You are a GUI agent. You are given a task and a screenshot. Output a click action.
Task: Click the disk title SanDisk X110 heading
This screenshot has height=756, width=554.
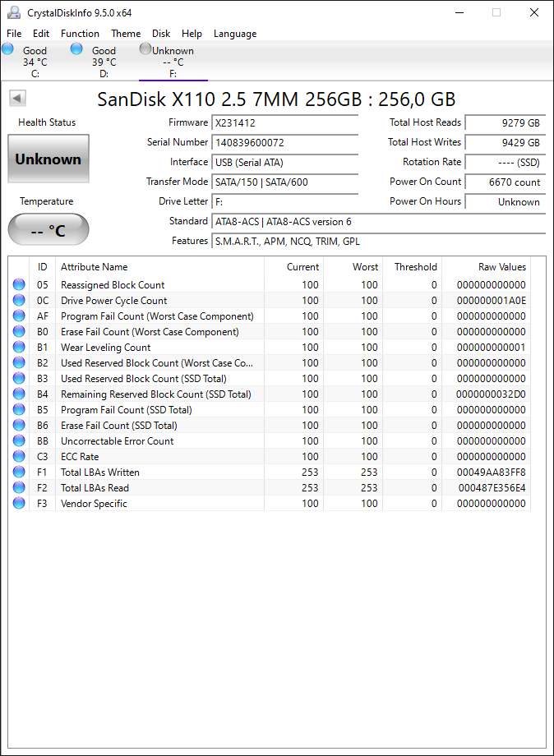tap(276, 99)
